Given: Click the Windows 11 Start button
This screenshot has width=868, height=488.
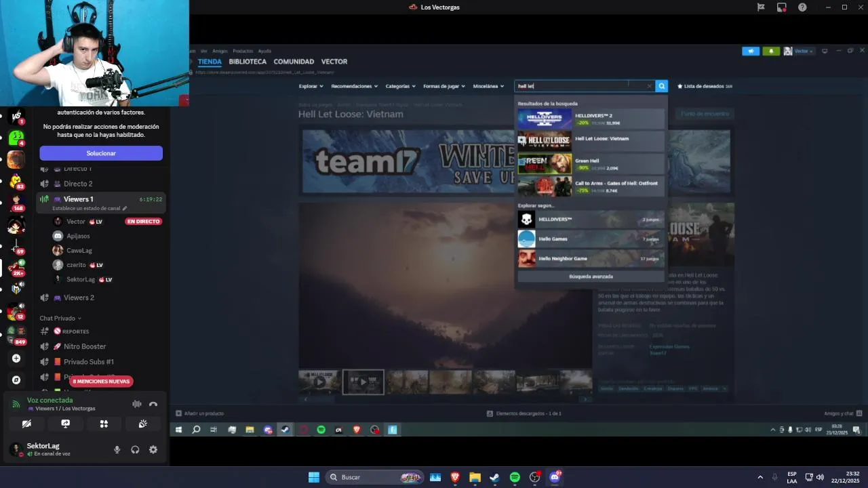Looking at the screenshot, I should 314,477.
